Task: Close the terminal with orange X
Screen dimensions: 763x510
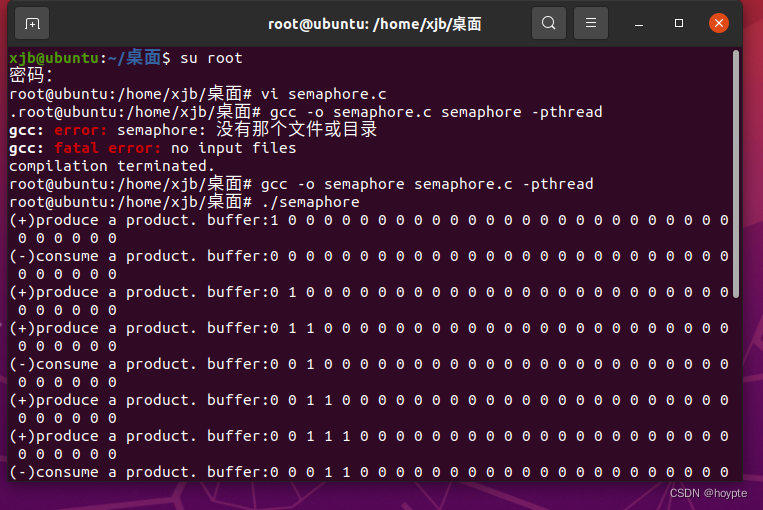Action: click(x=719, y=23)
